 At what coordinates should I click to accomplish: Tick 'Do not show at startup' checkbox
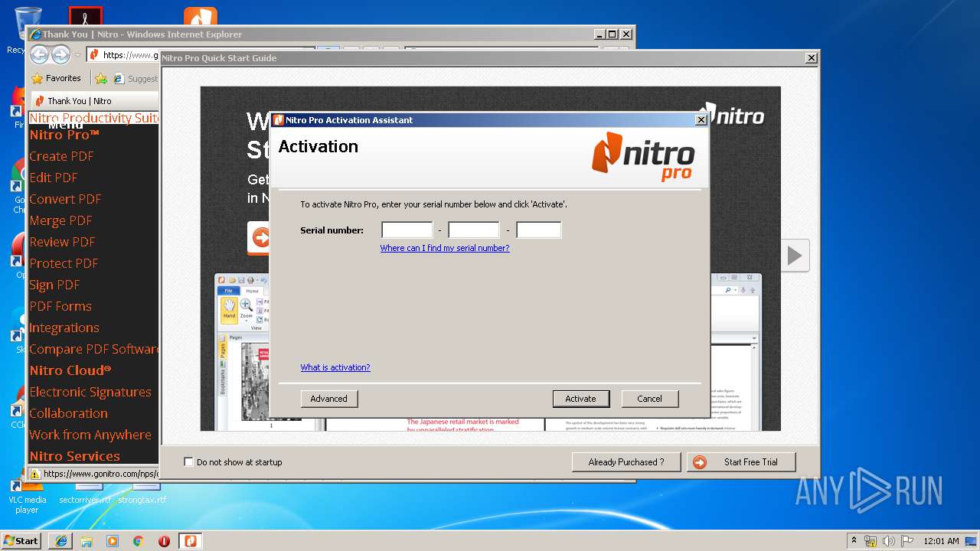pos(188,462)
